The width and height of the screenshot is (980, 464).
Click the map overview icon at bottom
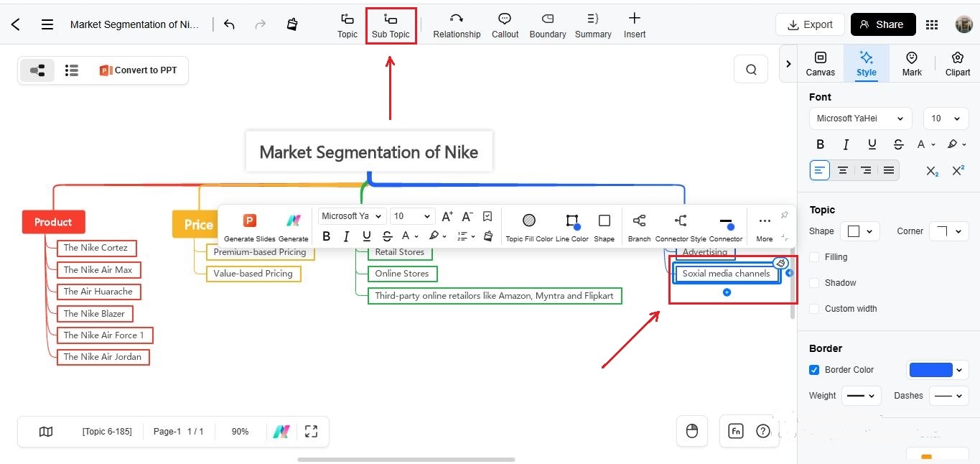pyautogui.click(x=46, y=432)
